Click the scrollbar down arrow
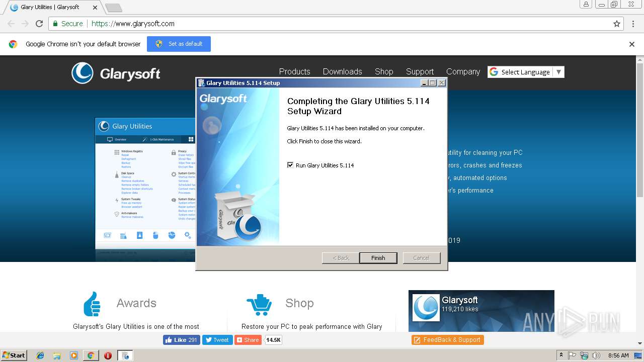The width and height of the screenshot is (644, 362). click(639, 344)
